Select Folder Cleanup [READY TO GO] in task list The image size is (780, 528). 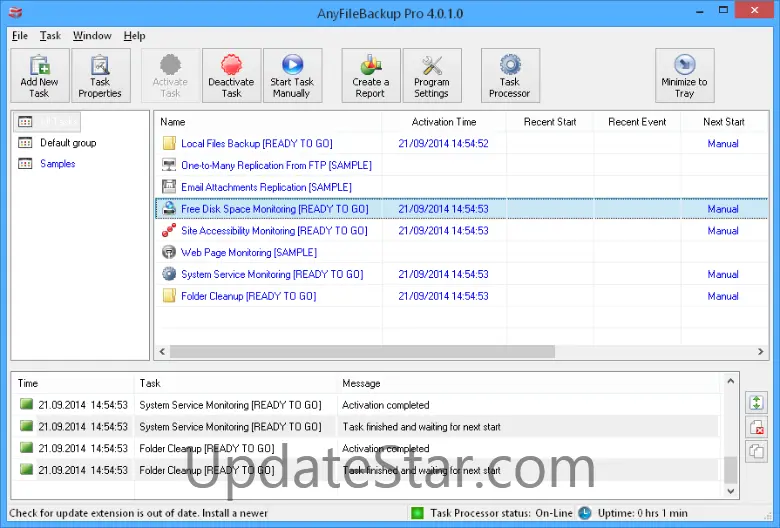pos(249,296)
